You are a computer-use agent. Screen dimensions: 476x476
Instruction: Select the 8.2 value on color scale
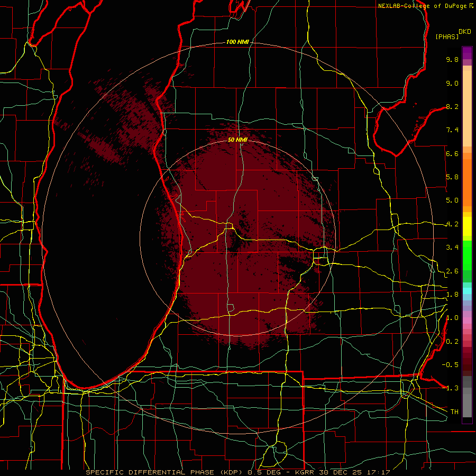[452, 106]
